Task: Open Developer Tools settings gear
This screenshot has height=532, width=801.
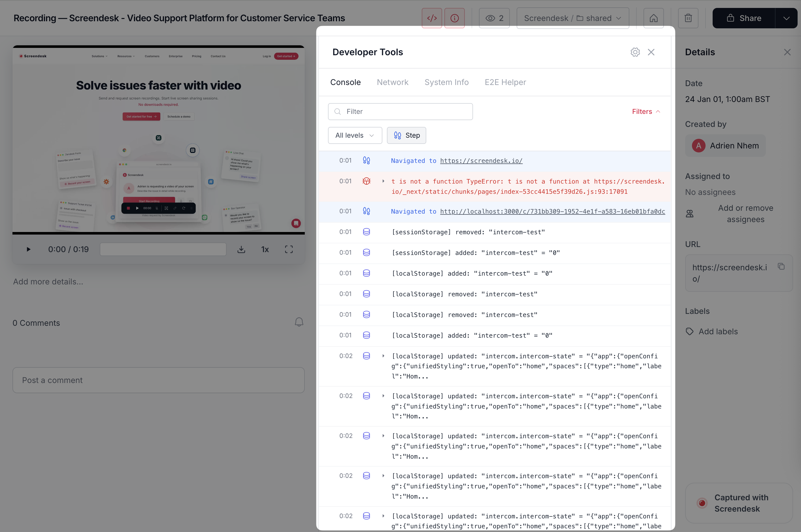Action: [635, 52]
